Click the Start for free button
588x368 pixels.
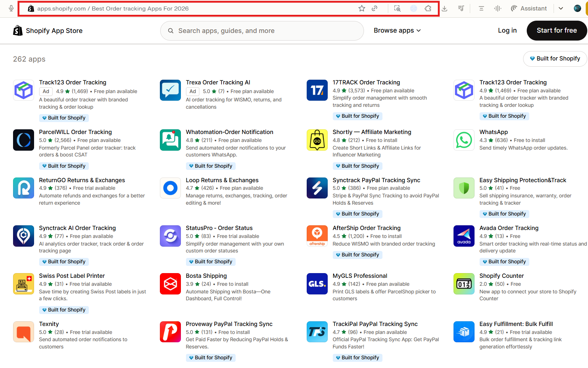[x=556, y=30]
